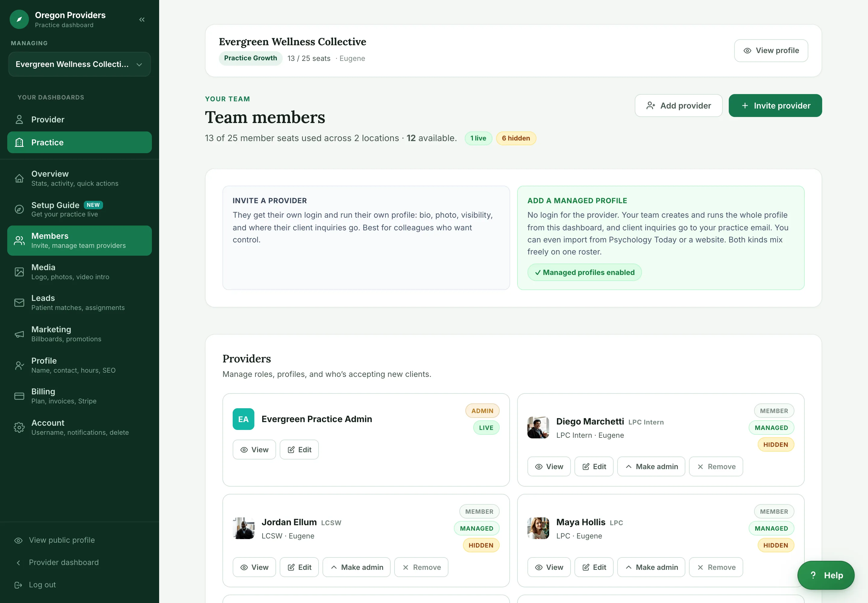Click the Account gear icon
This screenshot has width=868, height=603.
pos(19,427)
